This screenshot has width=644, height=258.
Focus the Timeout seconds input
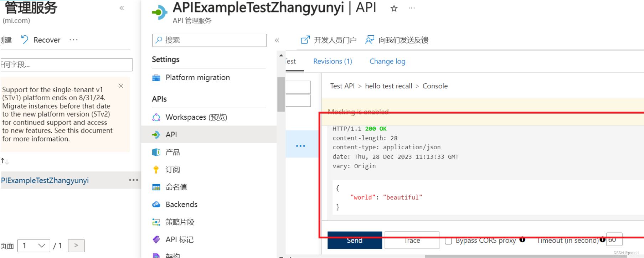point(614,239)
